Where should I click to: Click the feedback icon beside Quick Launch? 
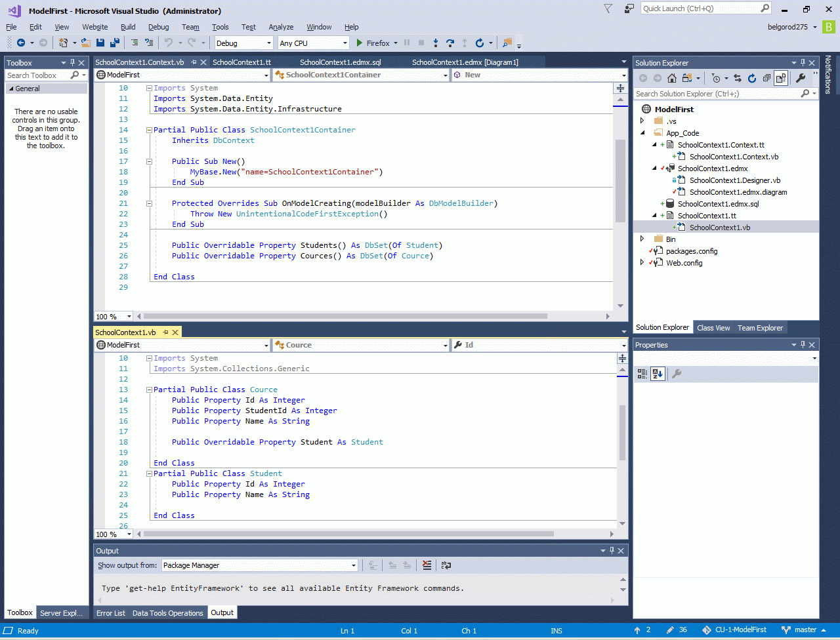pos(629,9)
